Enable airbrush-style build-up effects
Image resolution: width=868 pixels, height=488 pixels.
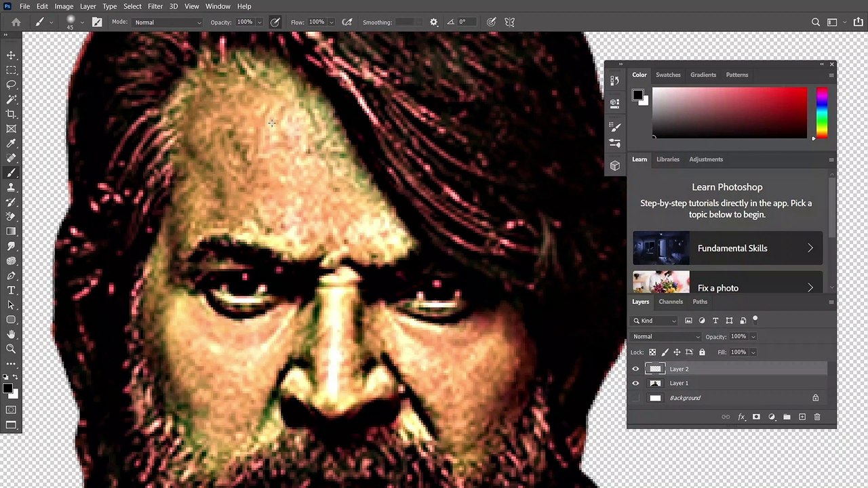point(347,22)
